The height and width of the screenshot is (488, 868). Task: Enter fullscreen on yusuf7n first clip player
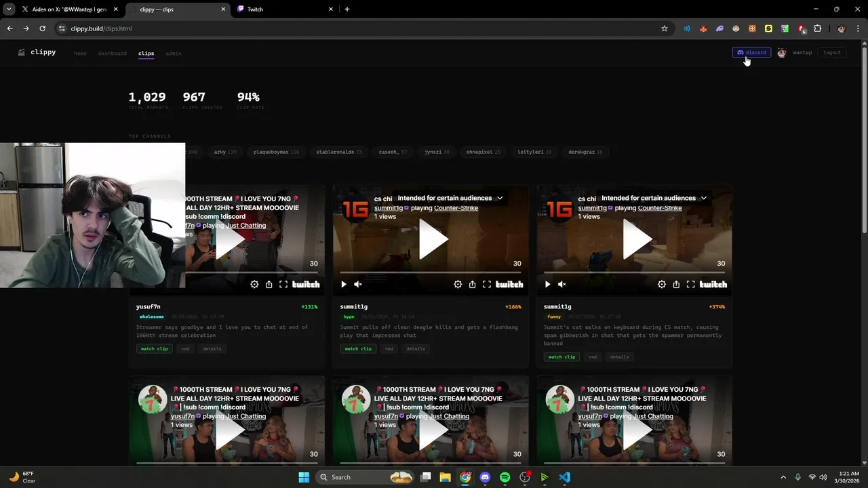(x=283, y=285)
